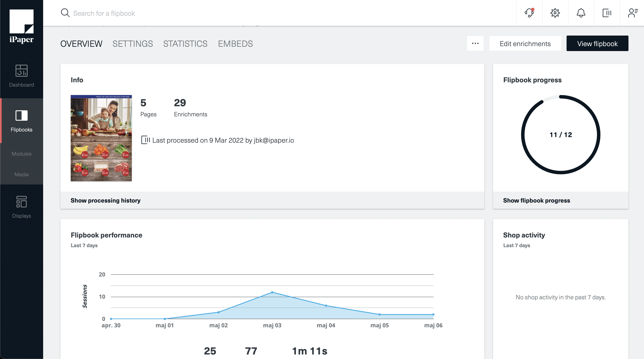Open notifications bell icon
The width and height of the screenshot is (644, 359).
pyautogui.click(x=581, y=13)
